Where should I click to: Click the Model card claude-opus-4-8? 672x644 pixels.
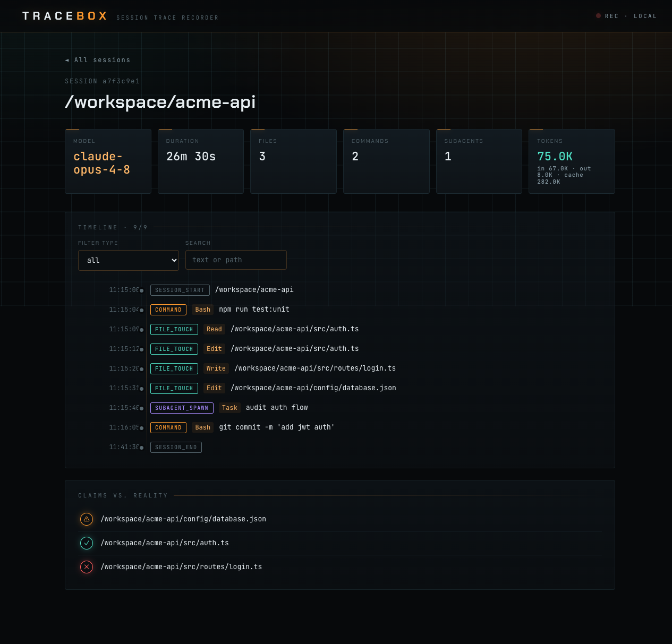coord(108,161)
